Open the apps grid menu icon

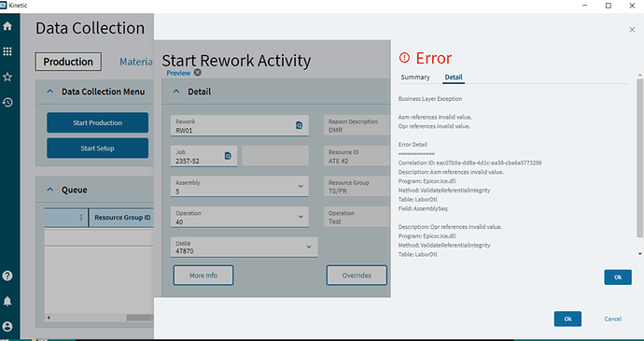tap(7, 51)
